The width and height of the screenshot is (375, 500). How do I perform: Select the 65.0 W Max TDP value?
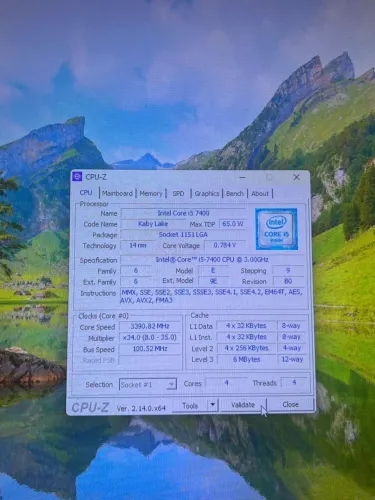pyautogui.click(x=232, y=224)
